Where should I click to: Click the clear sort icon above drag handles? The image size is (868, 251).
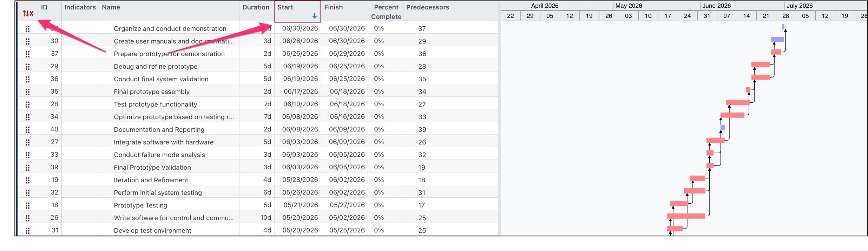(28, 13)
